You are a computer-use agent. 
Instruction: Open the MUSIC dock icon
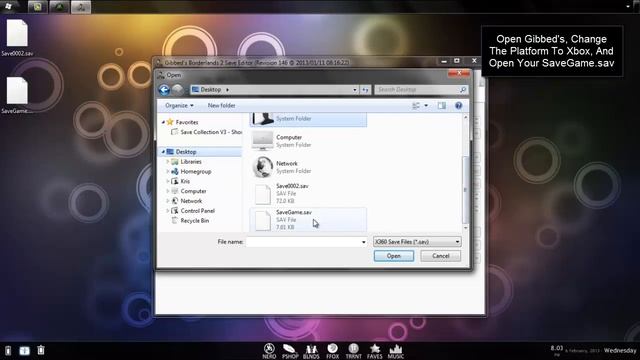coord(396,351)
